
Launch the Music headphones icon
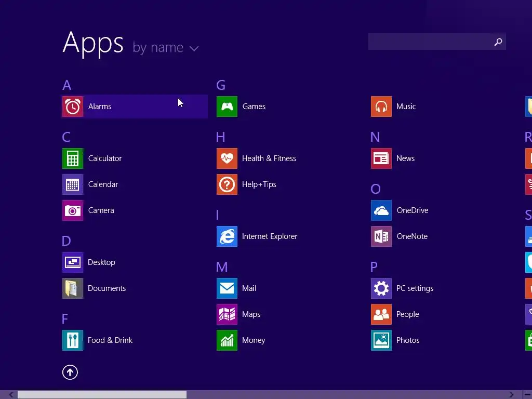pyautogui.click(x=381, y=107)
